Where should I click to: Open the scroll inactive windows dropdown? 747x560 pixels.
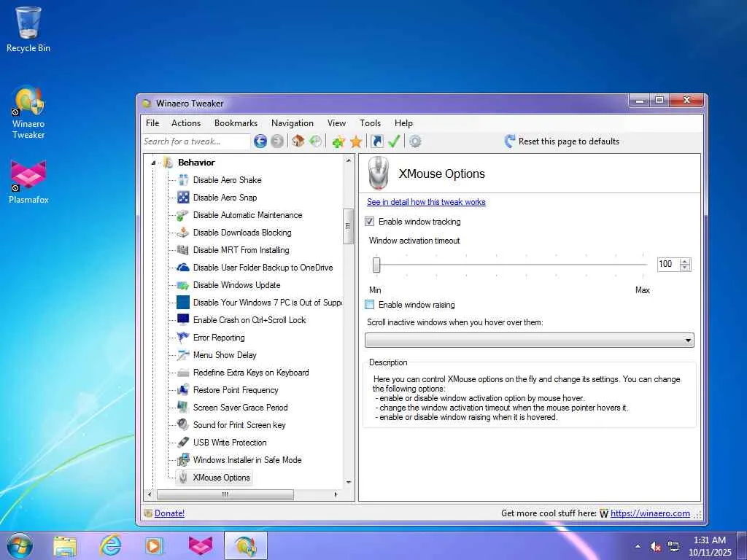coord(530,340)
